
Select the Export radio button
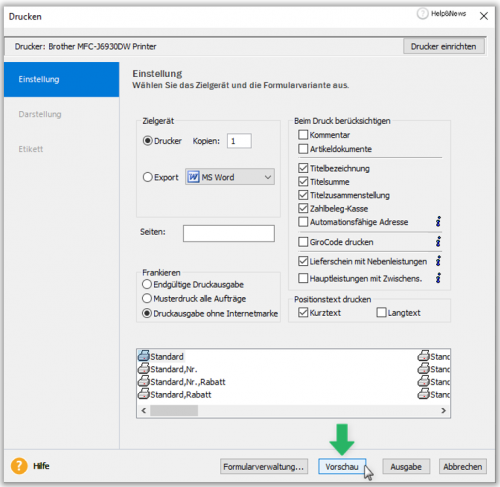pyautogui.click(x=147, y=177)
